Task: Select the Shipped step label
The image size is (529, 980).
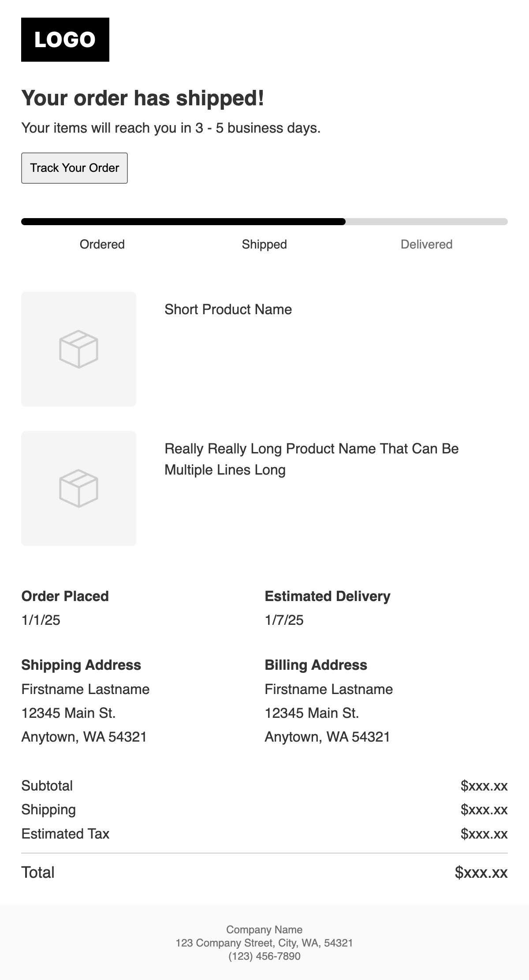Action: (x=264, y=244)
